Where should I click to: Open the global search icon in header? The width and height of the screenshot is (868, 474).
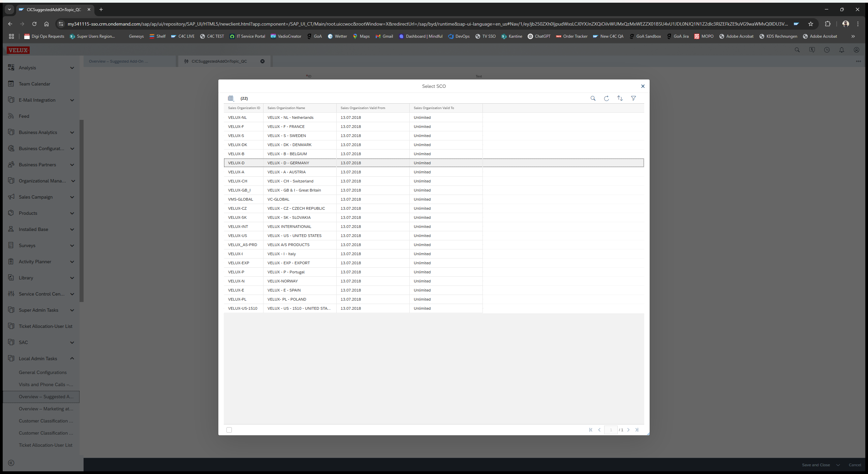(x=797, y=50)
